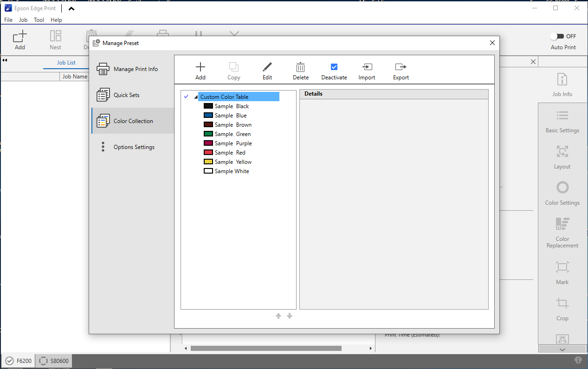The height and width of the screenshot is (369, 588).
Task: Select the 'Sample Yellow' text entry
Action: [x=233, y=162]
